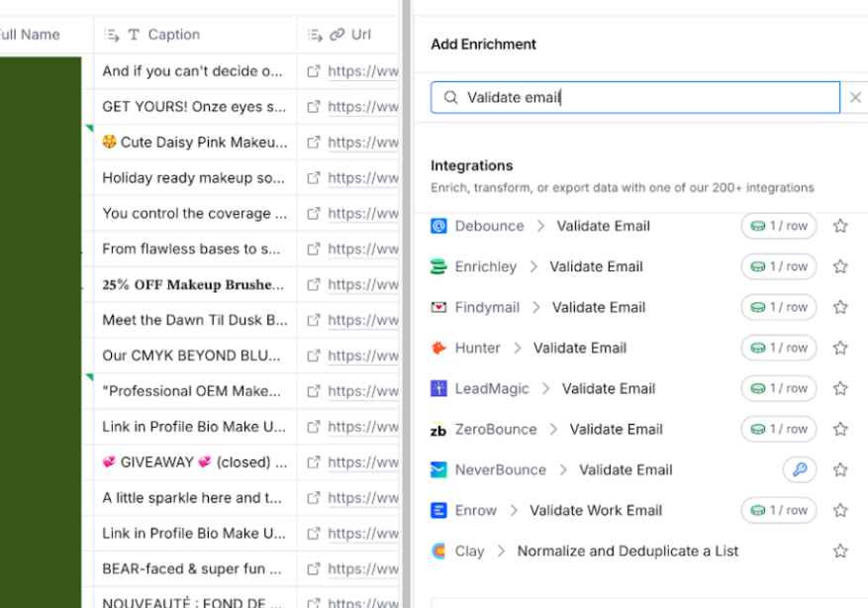This screenshot has height=608, width=868.
Task: Click the Enrow 1 / row credit badge
Action: coord(779,511)
